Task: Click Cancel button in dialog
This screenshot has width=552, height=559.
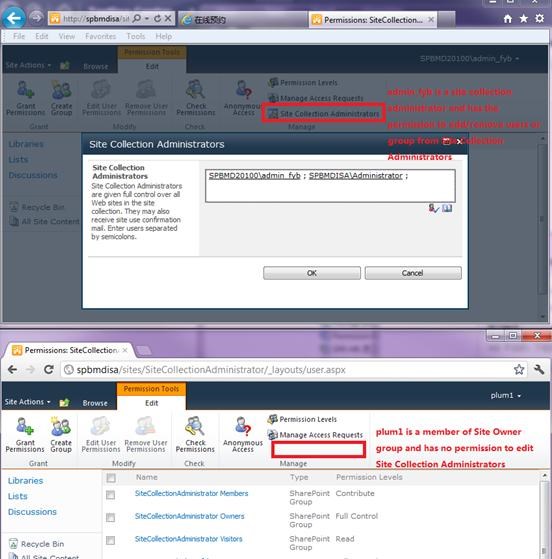Action: click(413, 273)
